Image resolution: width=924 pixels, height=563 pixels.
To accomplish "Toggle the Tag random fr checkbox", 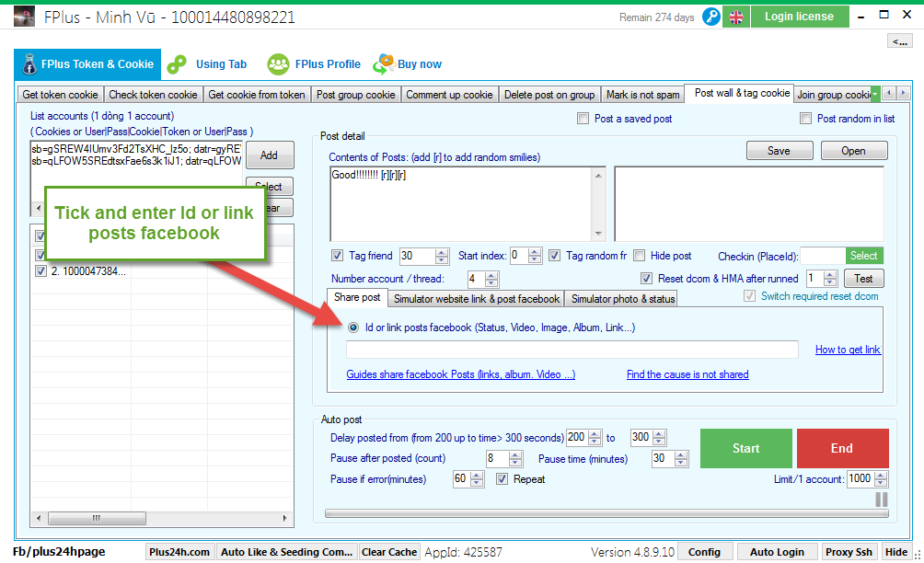I will pos(554,255).
